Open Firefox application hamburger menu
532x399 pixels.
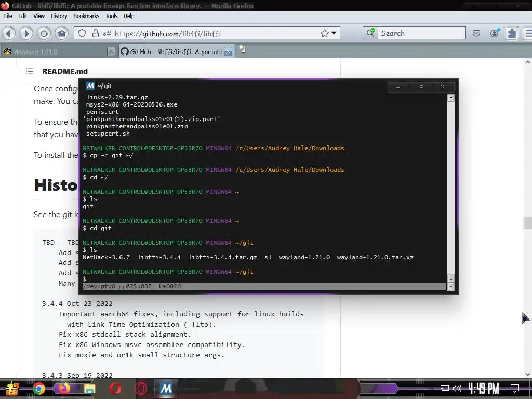tap(528, 33)
